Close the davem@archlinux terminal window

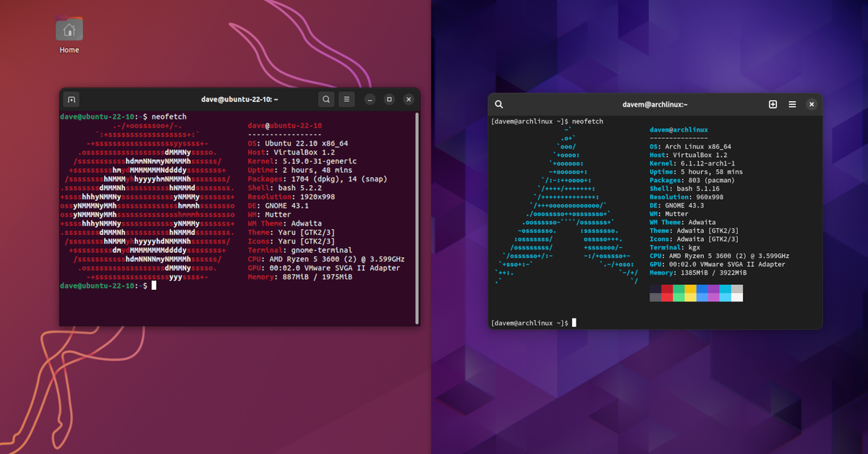click(812, 104)
